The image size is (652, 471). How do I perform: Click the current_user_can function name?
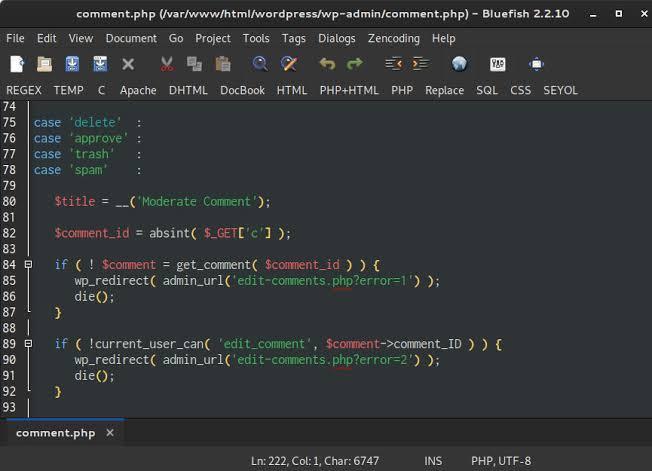click(149, 344)
